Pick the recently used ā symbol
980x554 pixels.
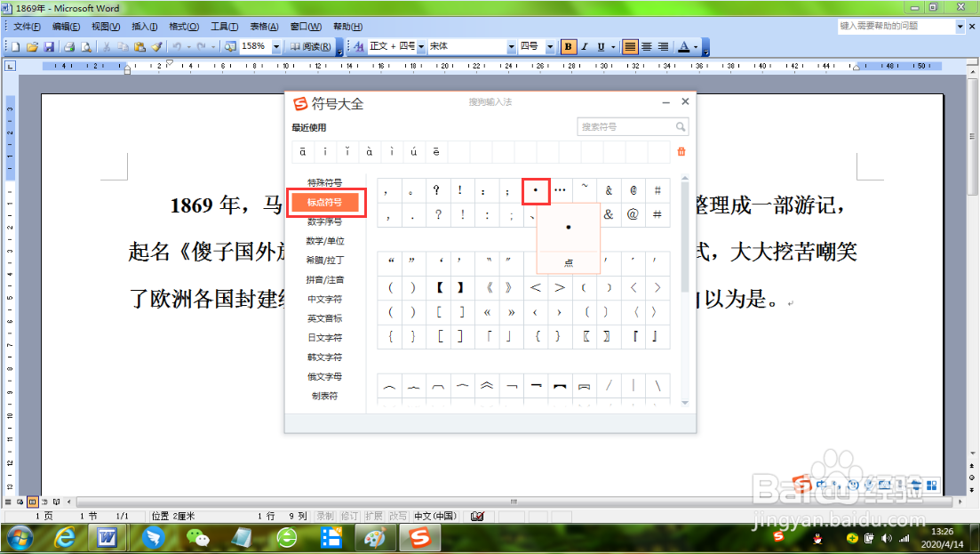pos(302,152)
